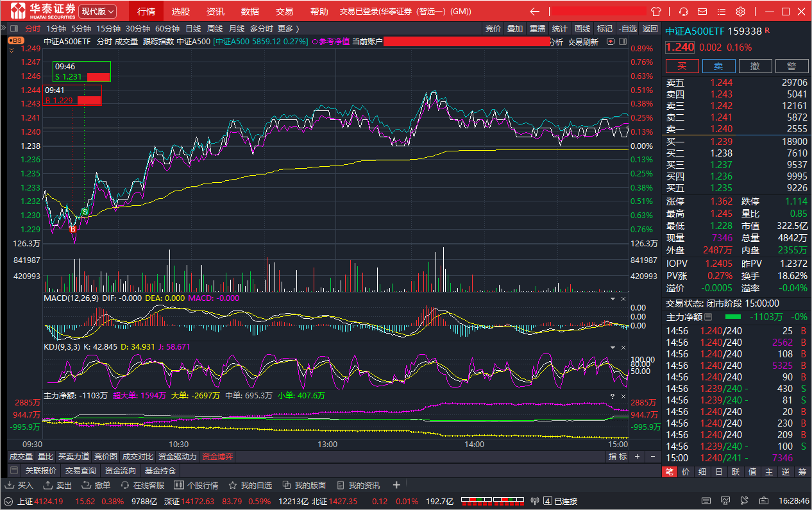
Task: Toggle the BS trade markers badge
Action: click(16, 40)
